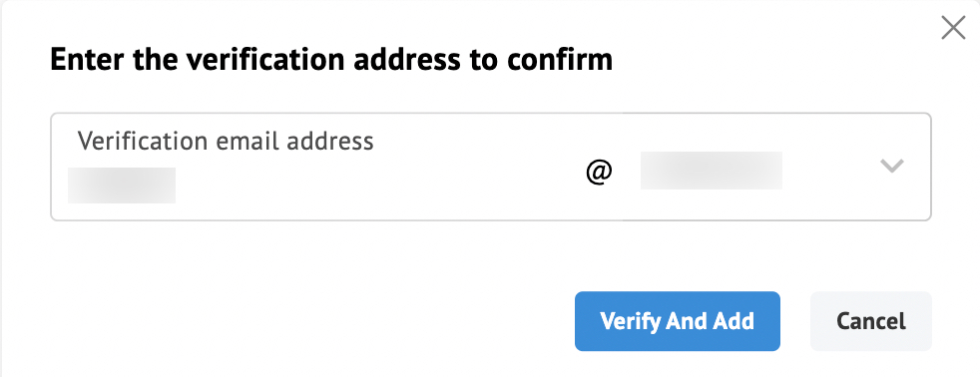Confirm the address with the blue button
This screenshot has height=377, width=980.
[x=678, y=321]
